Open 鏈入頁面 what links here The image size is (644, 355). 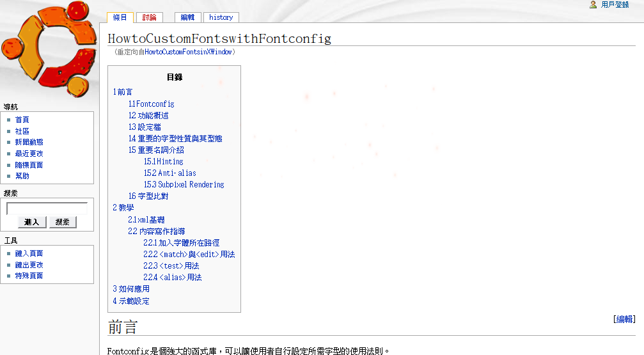coord(29,253)
